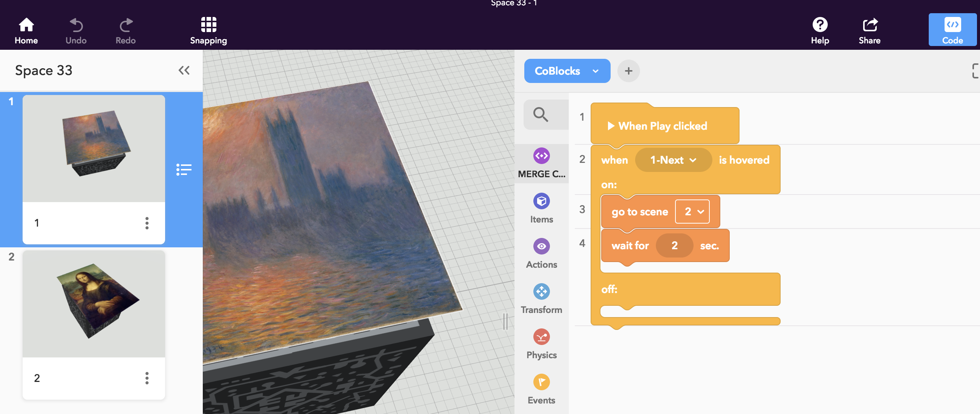Open Items block category
The height and width of the screenshot is (414, 980).
pos(541,209)
